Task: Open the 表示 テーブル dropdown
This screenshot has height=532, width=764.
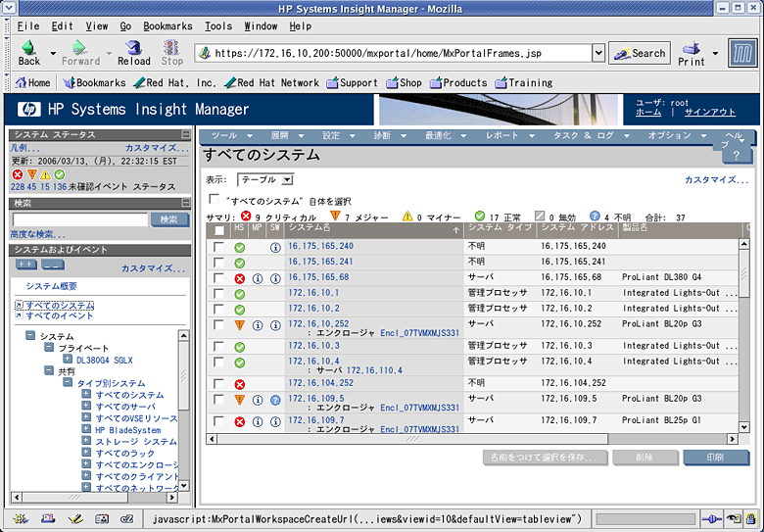Action: [265, 179]
